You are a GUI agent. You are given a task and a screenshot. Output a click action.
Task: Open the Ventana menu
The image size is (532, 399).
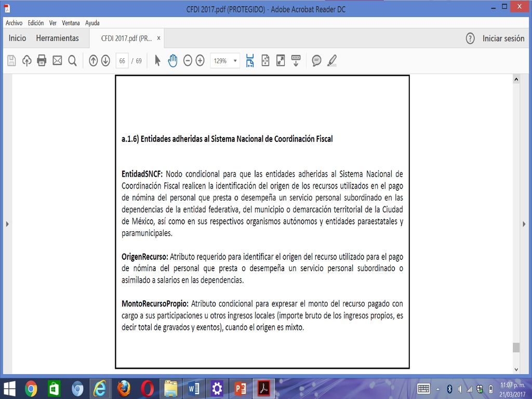71,23
